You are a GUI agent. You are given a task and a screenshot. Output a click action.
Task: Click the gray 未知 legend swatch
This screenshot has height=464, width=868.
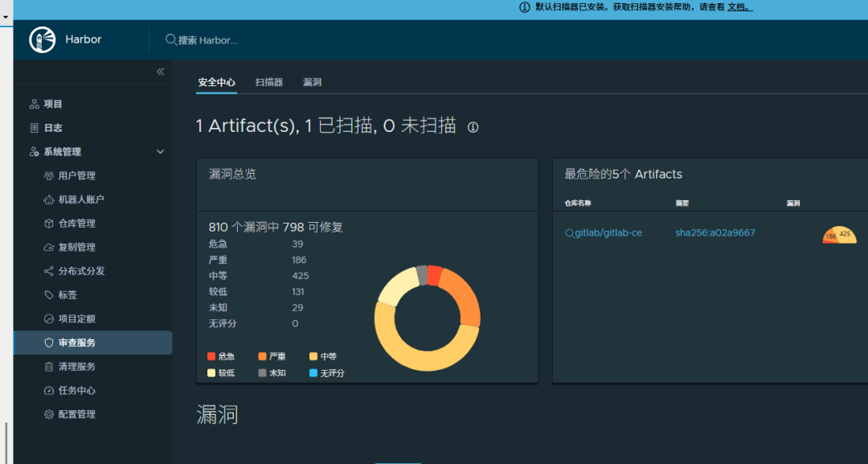(x=262, y=373)
